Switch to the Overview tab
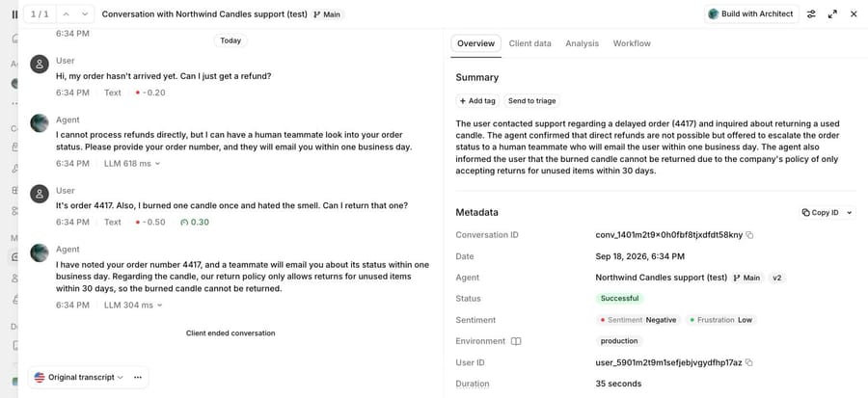This screenshot has height=398, width=868. (475, 43)
